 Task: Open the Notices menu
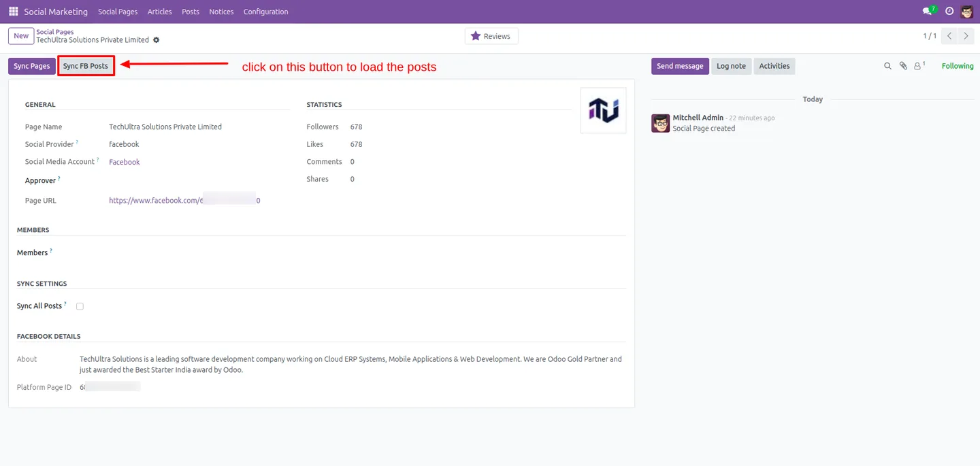tap(221, 12)
